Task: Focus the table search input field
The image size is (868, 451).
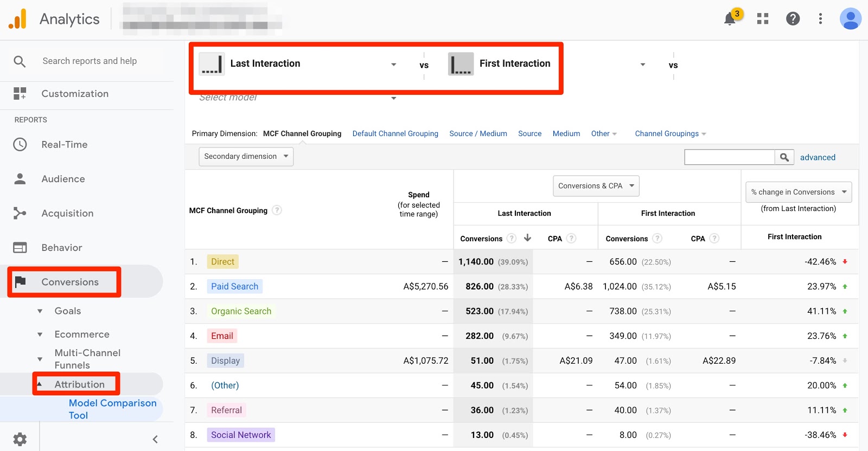Action: (x=730, y=157)
